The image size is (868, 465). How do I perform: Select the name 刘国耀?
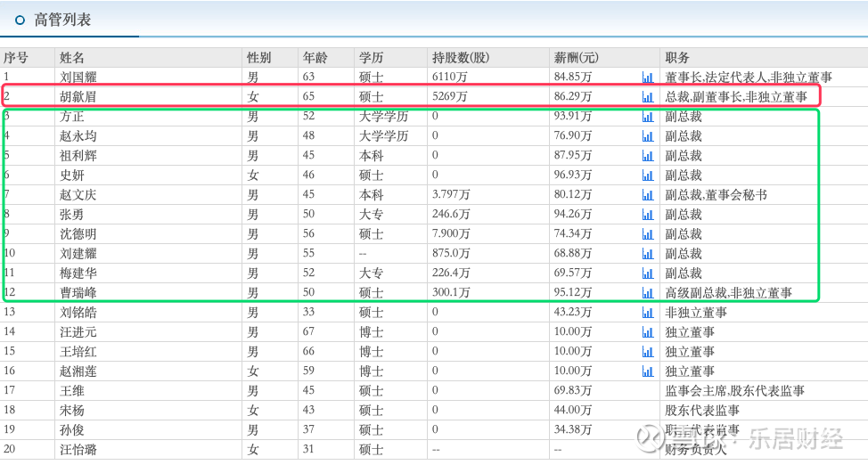pos(78,77)
